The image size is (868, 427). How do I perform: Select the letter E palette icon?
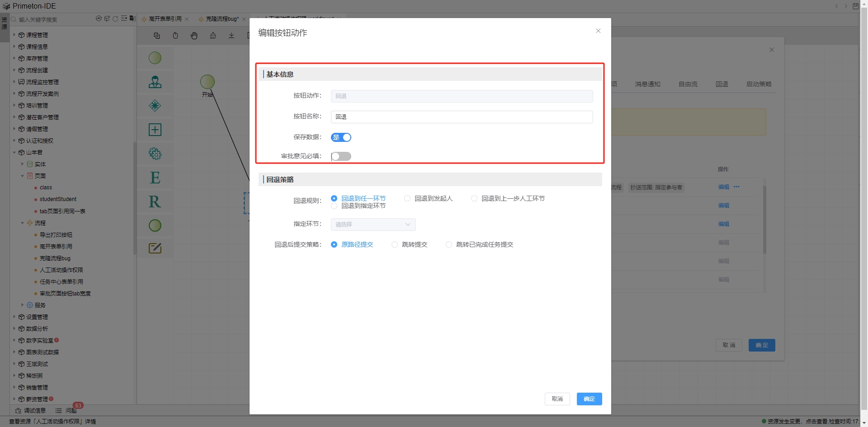(155, 178)
